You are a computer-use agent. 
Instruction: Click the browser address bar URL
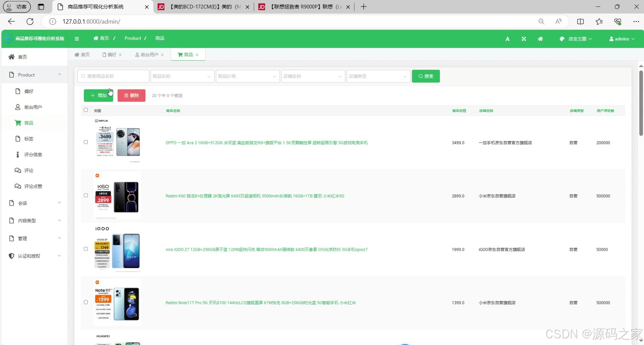pyautogui.click(x=91, y=21)
